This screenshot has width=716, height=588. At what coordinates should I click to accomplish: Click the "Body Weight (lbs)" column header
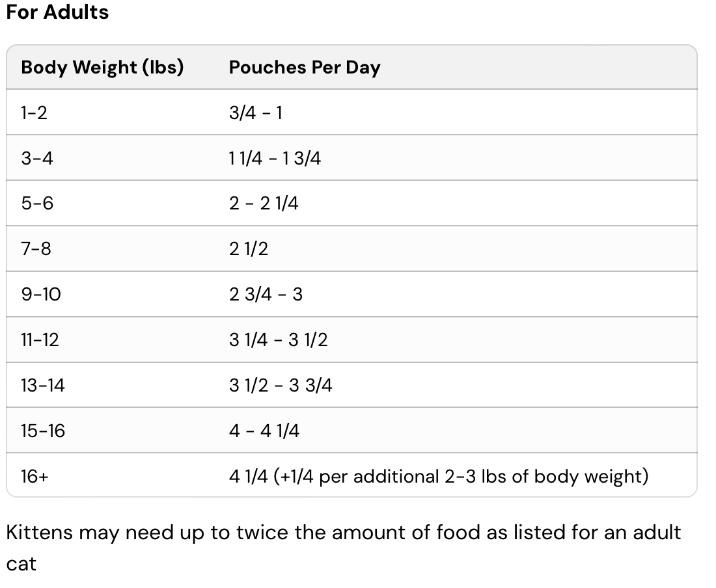[102, 68]
